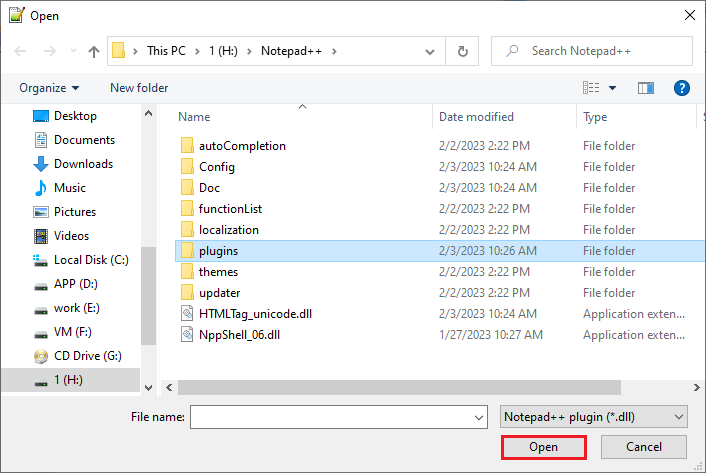Select Local Disk (C:) in sidebar
Screen dimensions: 706x473
pyautogui.click(x=91, y=260)
